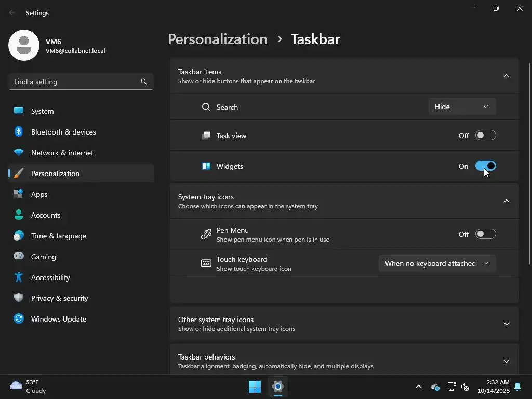The height and width of the screenshot is (399, 532).
Task: Open clock showing 2:32 AM 10/14/2023
Action: 494,387
